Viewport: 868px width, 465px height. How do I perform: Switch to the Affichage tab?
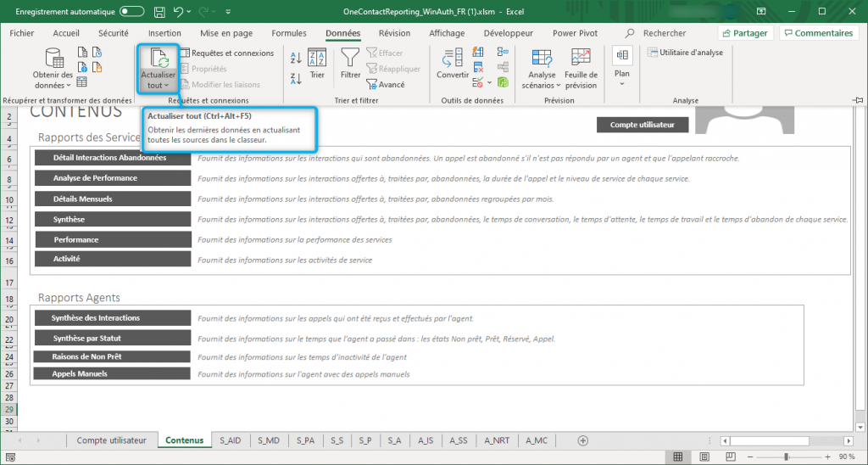click(447, 33)
